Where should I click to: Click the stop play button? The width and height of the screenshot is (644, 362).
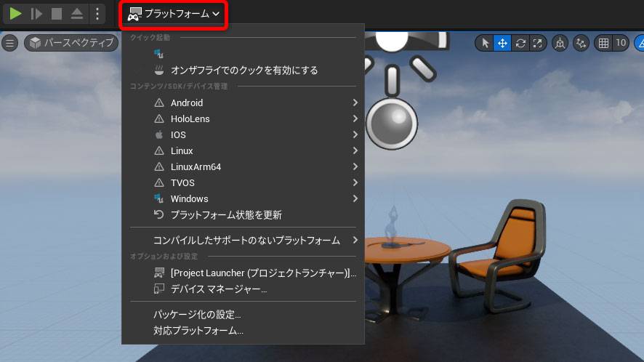pos(57,14)
